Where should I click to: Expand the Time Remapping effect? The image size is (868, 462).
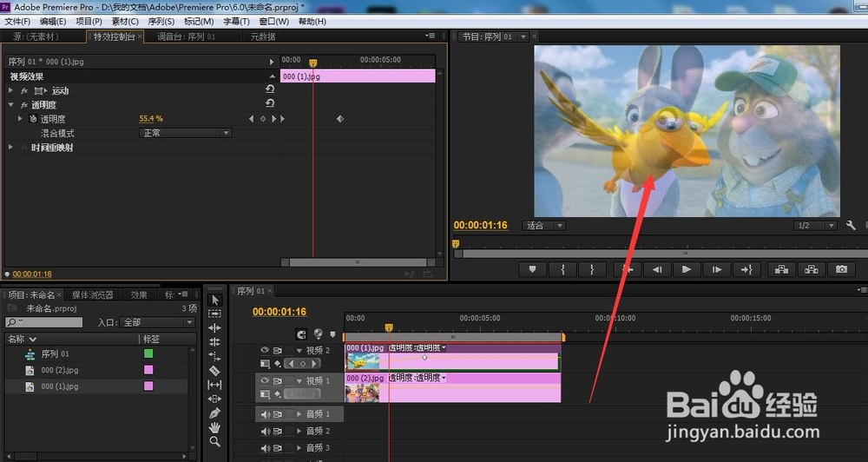10,147
